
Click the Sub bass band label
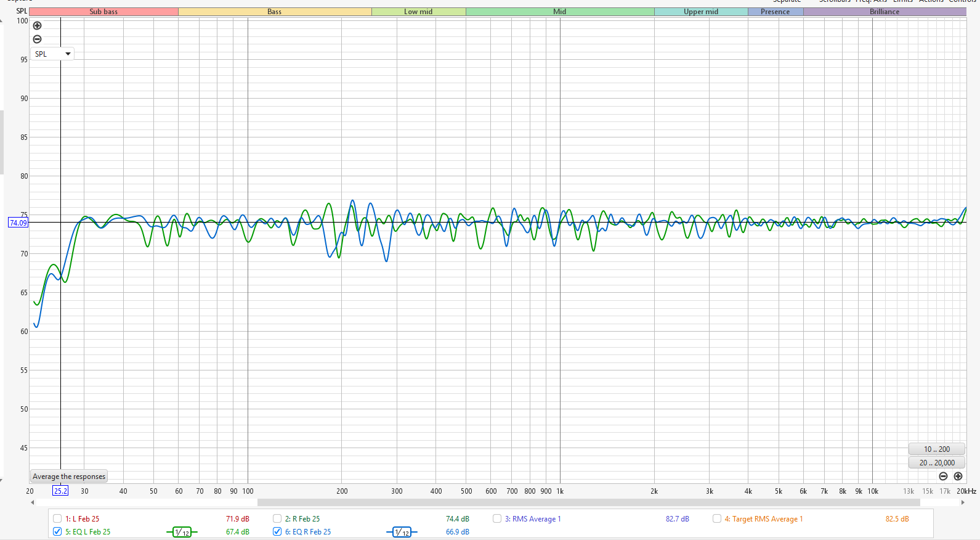pyautogui.click(x=103, y=12)
